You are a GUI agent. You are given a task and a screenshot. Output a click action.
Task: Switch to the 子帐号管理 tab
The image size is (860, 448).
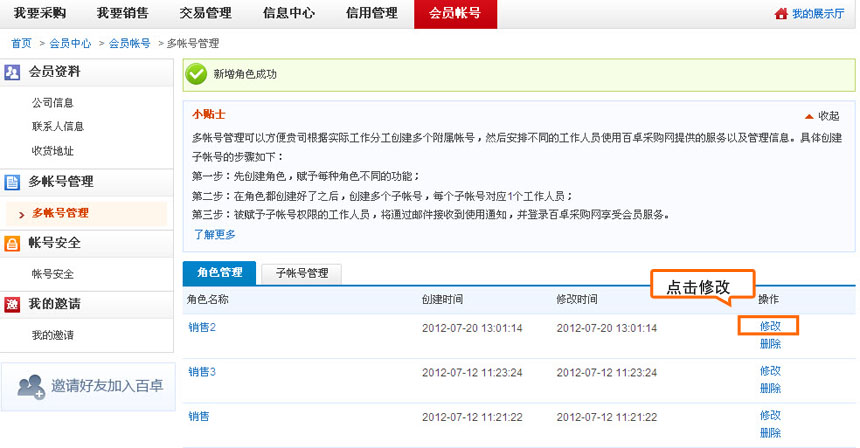coord(301,272)
